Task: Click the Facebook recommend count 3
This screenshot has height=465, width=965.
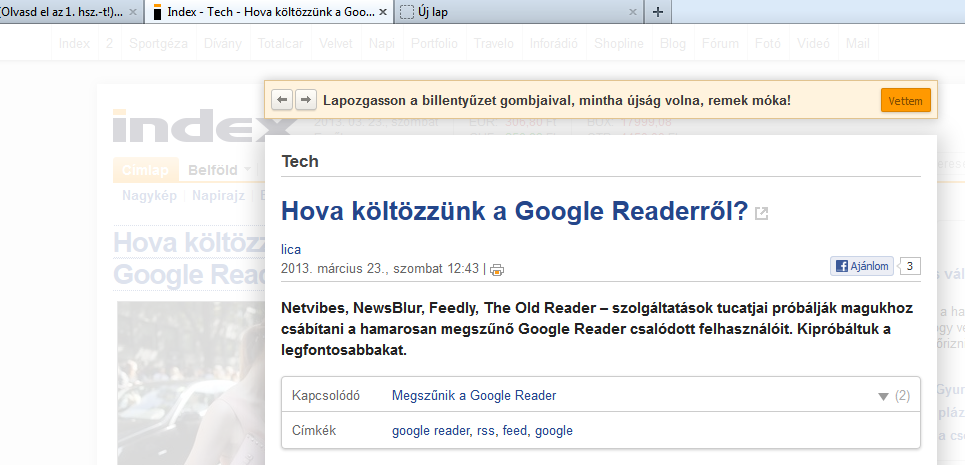Action: (910, 266)
